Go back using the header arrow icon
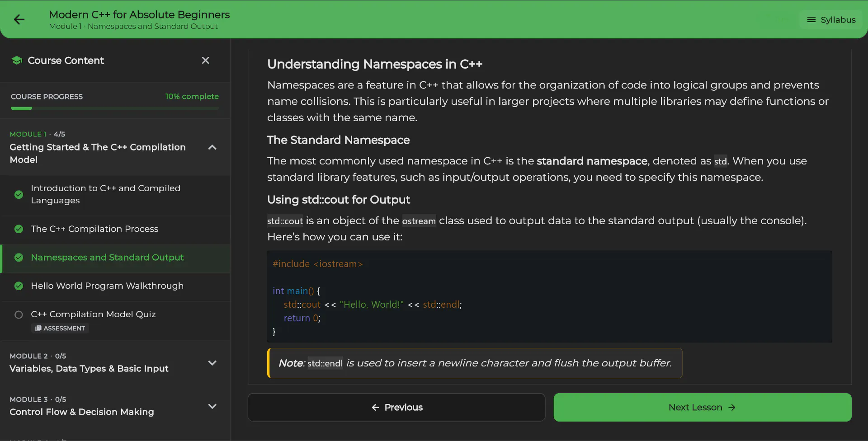The width and height of the screenshot is (868, 441). tap(19, 19)
